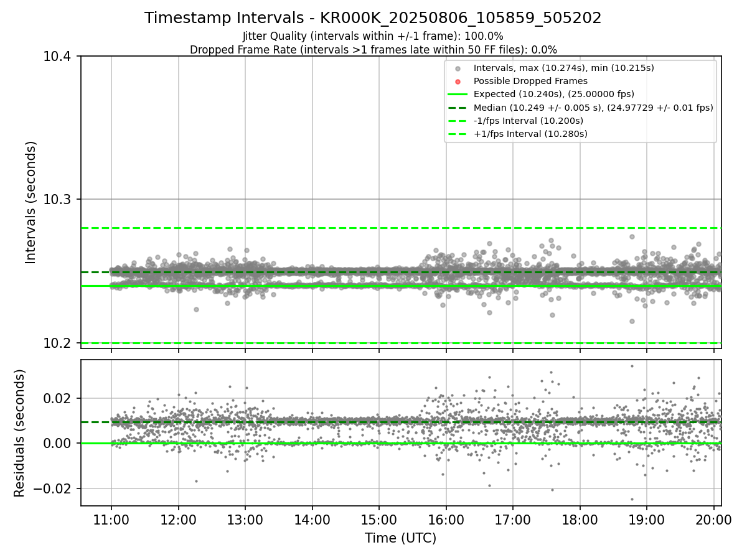Click the solid green Expected line sample in legend
Viewport: 747px width, 560px height.
[x=458, y=95]
